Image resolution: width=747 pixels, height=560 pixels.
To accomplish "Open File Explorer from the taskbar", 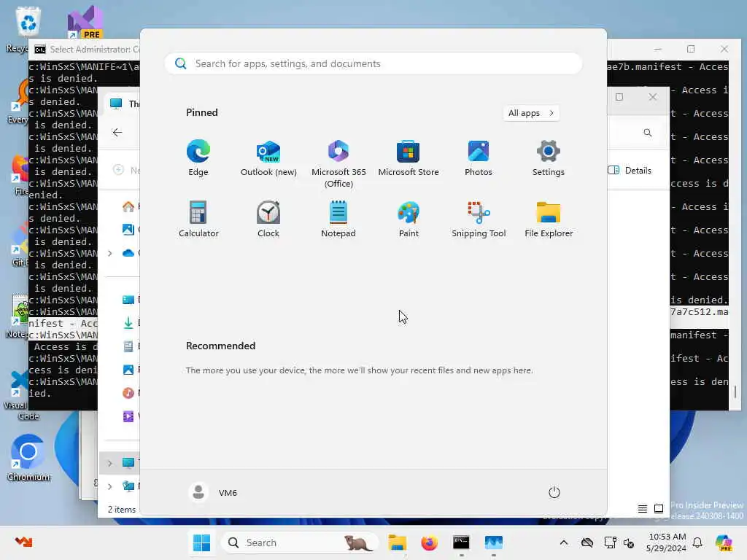I will [397, 542].
